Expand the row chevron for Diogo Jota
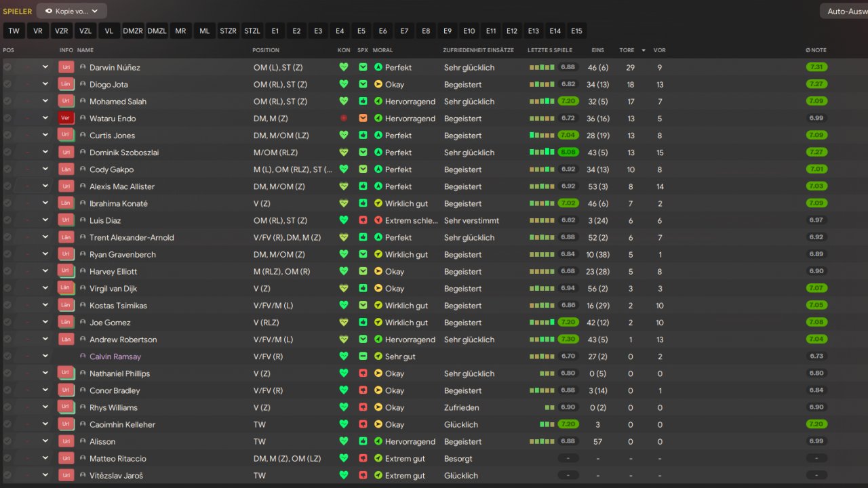Viewport: 868px width, 488px height. [x=45, y=84]
